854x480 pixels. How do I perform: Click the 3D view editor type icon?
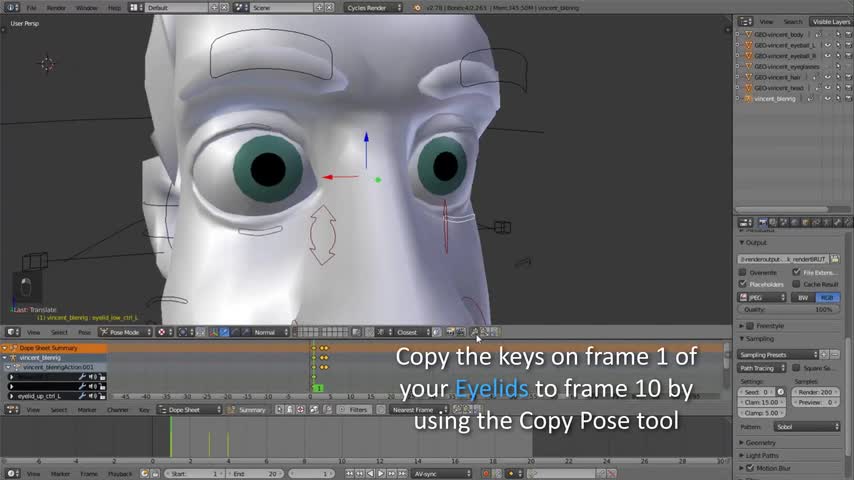click(12, 332)
